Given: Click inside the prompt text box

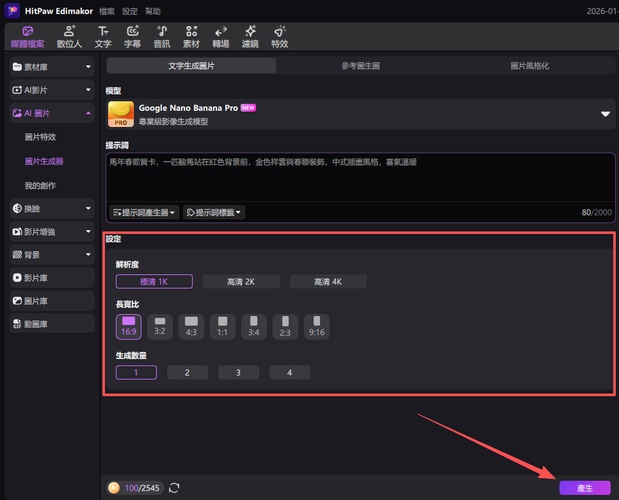Looking at the screenshot, I should (360, 178).
